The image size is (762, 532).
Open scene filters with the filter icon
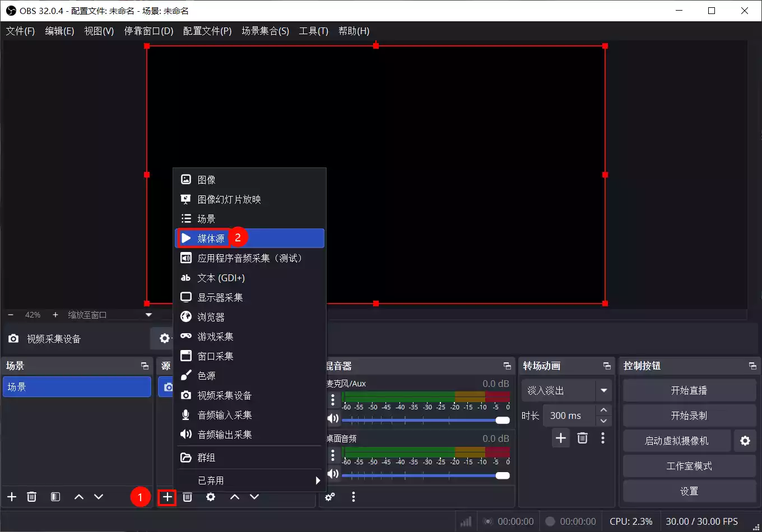pos(55,497)
